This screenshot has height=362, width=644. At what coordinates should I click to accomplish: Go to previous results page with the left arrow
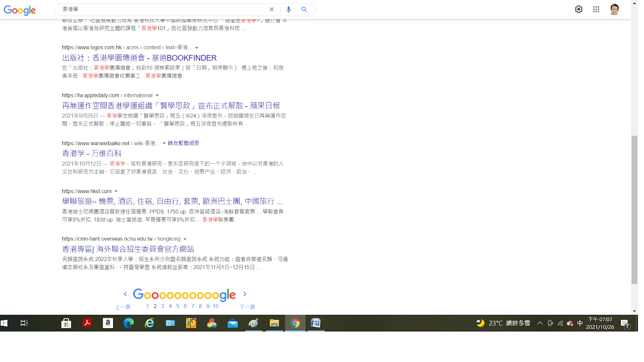125,294
